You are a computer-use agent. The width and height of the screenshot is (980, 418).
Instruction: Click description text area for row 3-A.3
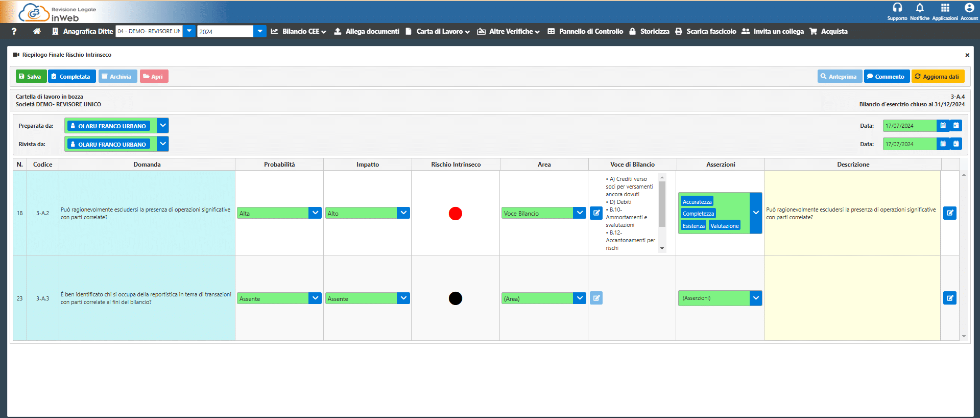tap(852, 298)
